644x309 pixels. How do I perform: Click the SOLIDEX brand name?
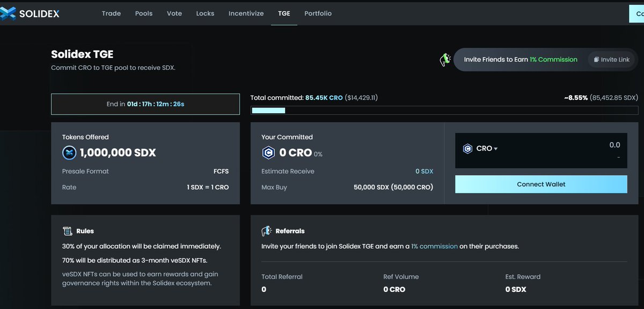[39, 14]
